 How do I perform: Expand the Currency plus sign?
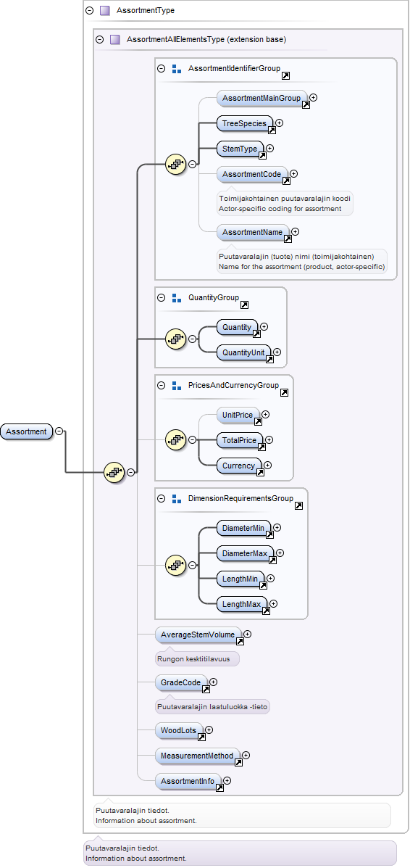268,466
